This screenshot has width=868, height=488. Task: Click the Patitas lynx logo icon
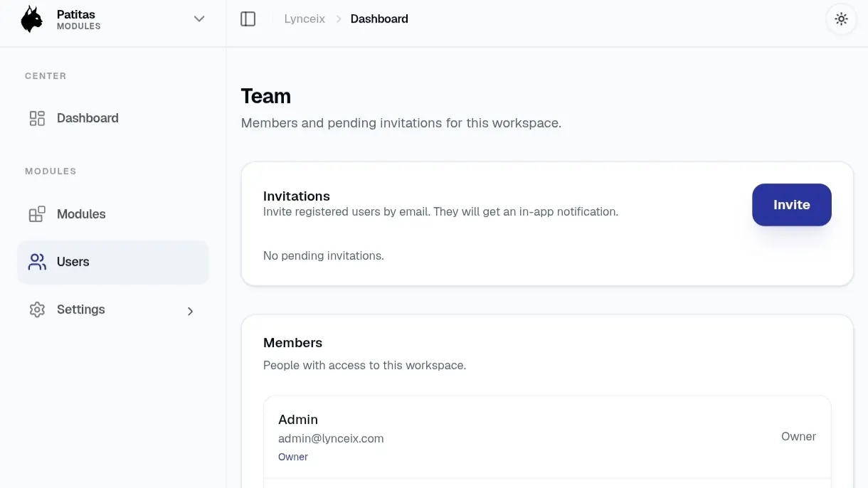tap(31, 19)
